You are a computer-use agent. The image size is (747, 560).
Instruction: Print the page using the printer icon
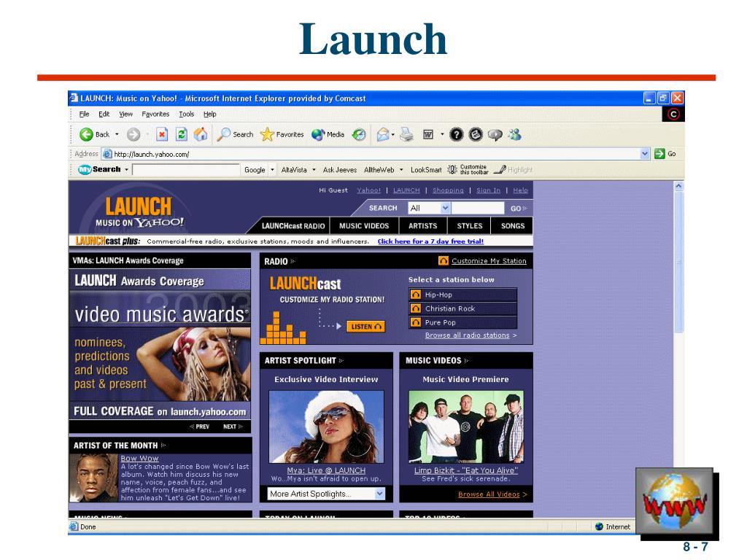click(406, 135)
